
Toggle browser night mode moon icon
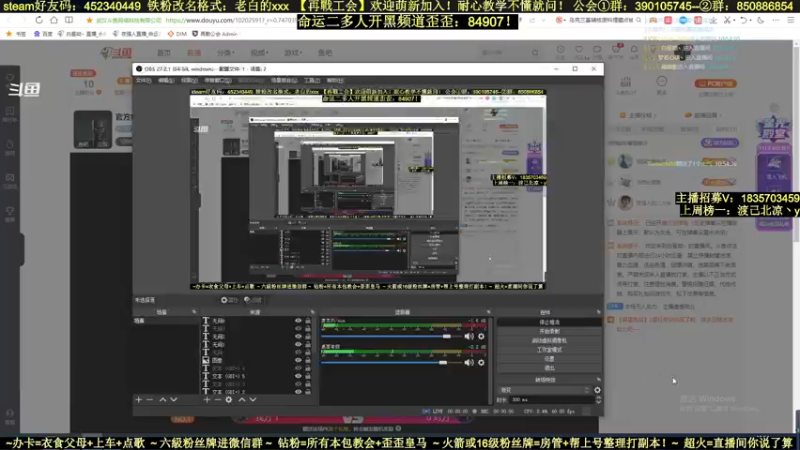click(761, 20)
